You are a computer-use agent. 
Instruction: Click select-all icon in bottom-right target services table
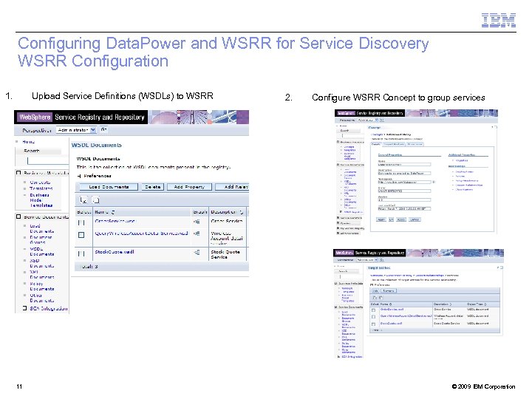click(375, 298)
